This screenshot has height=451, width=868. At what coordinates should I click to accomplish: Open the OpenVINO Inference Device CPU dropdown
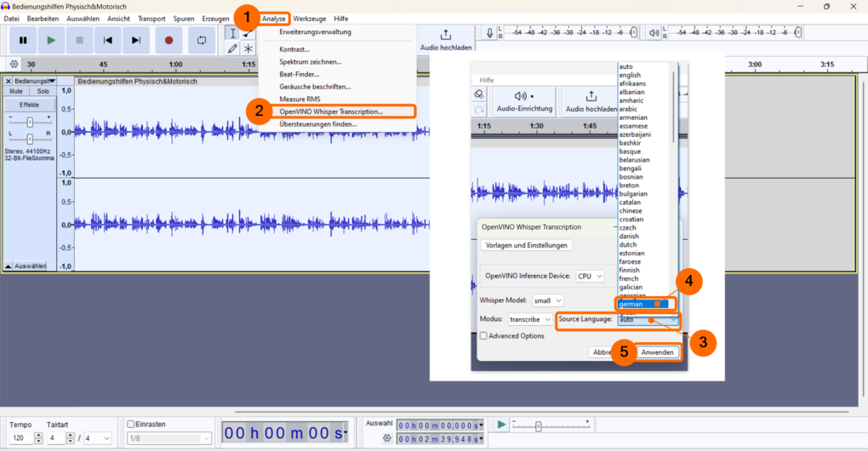pos(590,277)
